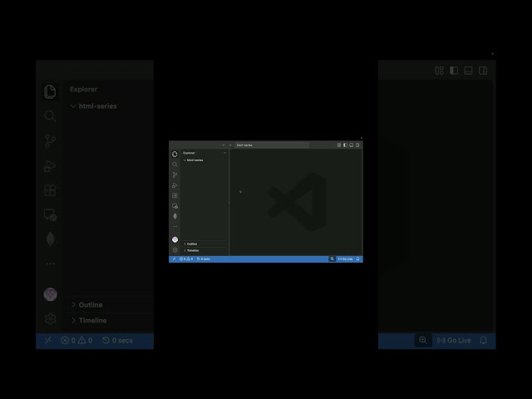Click errors and warnings in dimmed left status bar

tap(76, 340)
